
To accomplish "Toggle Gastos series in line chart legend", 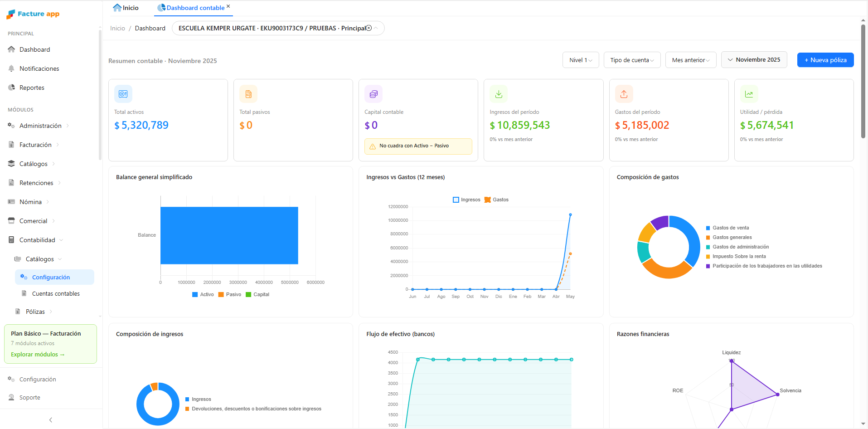I will 496,200.
